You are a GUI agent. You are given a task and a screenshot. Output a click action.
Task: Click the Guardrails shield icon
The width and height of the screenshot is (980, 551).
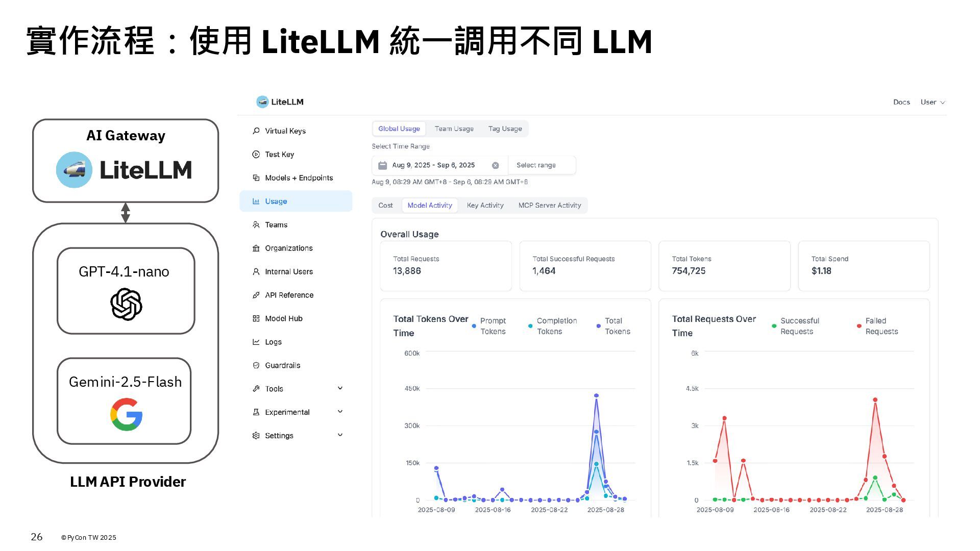tap(256, 366)
